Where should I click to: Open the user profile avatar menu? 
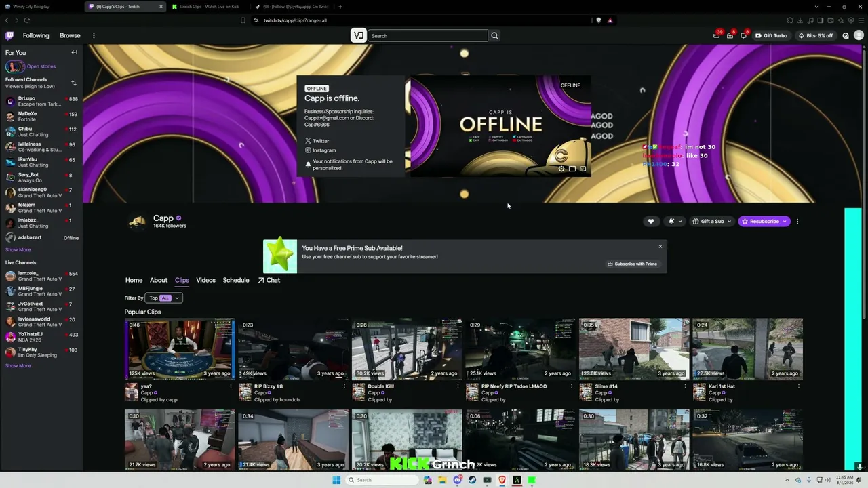click(859, 35)
